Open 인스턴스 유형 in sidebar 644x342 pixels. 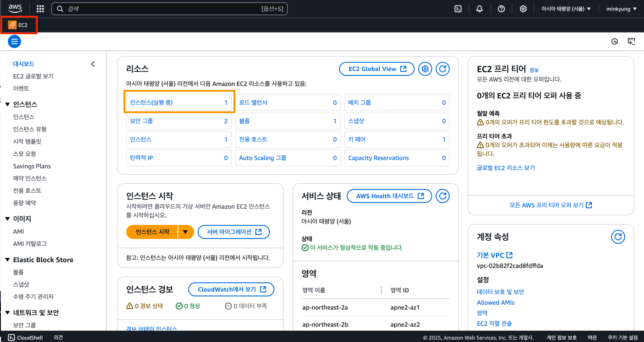[x=30, y=129]
